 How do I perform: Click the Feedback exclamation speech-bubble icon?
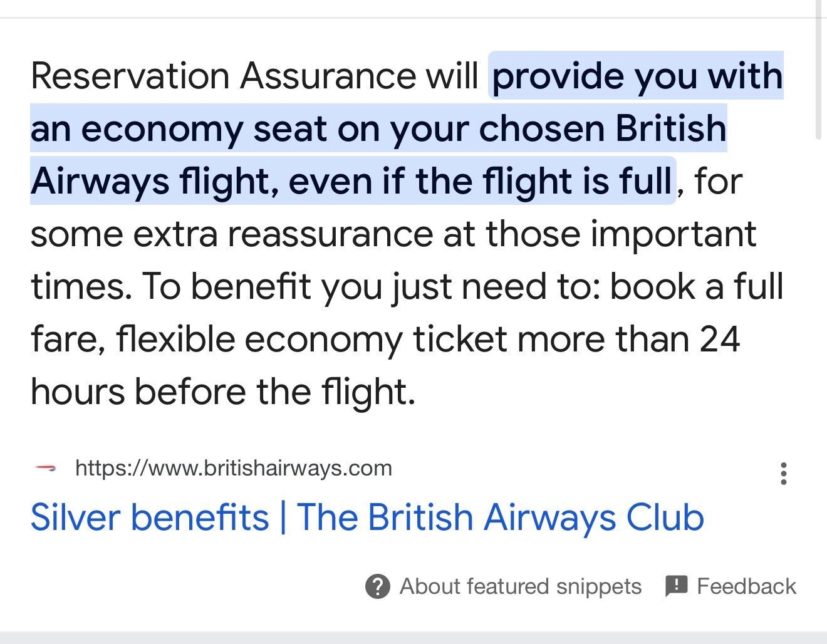pos(677,586)
